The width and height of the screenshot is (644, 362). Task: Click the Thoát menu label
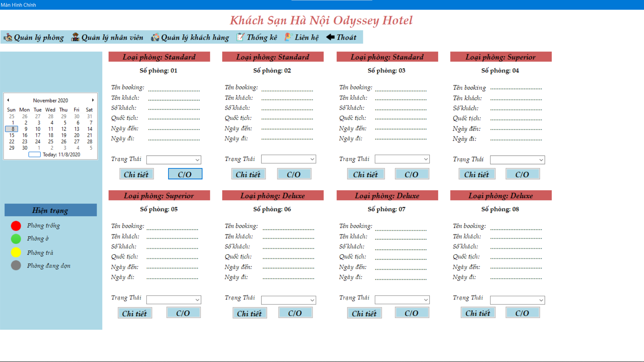pos(346,37)
